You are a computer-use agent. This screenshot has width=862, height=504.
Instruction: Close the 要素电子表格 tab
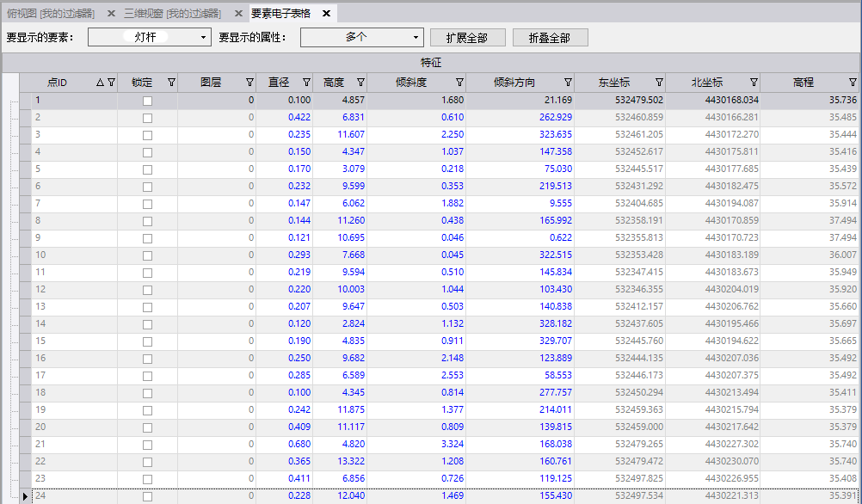pyautogui.click(x=326, y=14)
